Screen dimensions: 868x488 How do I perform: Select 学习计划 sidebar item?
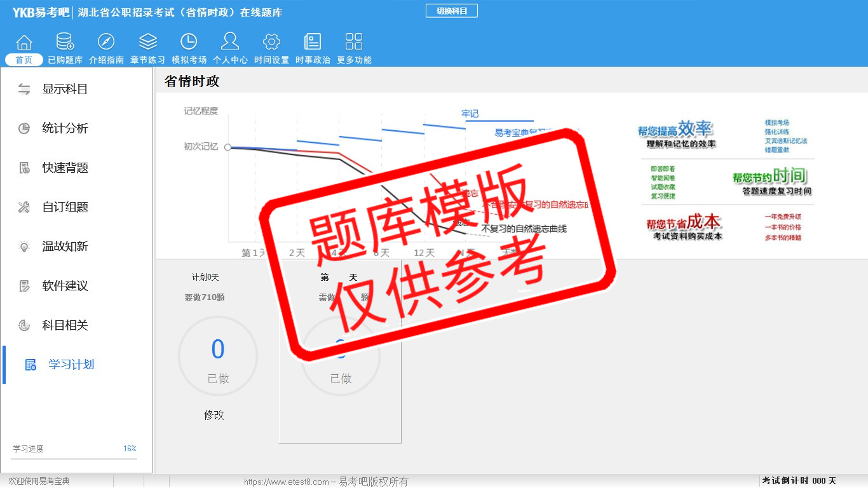pyautogui.click(x=71, y=365)
